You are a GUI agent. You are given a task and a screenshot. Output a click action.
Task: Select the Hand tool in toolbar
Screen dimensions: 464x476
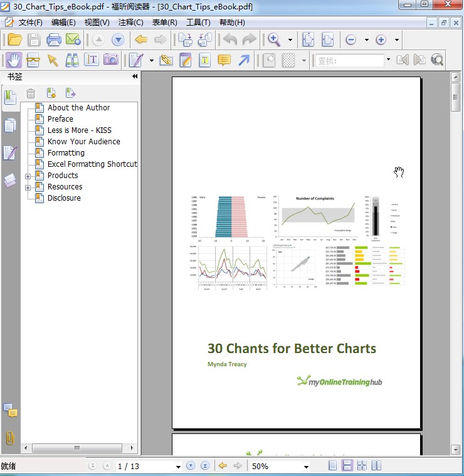coord(13,60)
